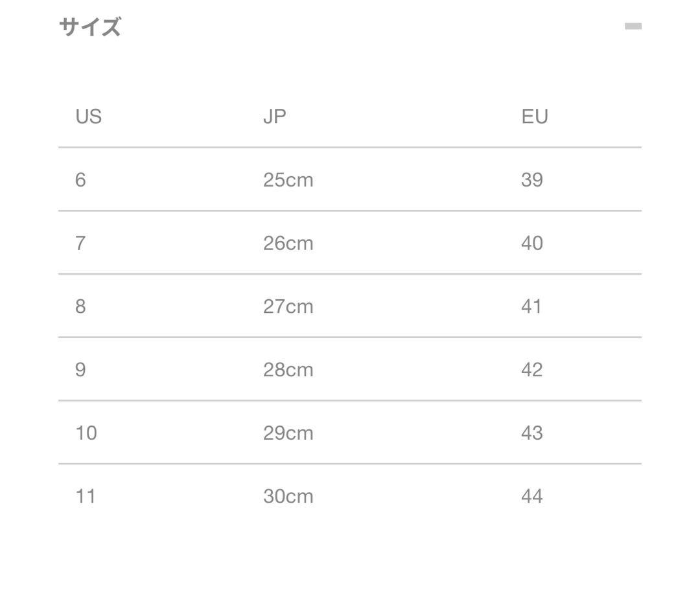
Task: Select US size 9 cell
Action: click(x=80, y=369)
